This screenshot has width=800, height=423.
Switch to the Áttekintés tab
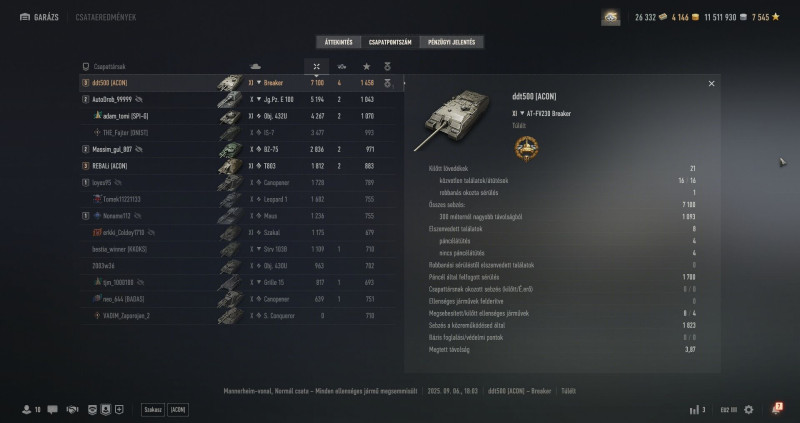point(338,42)
